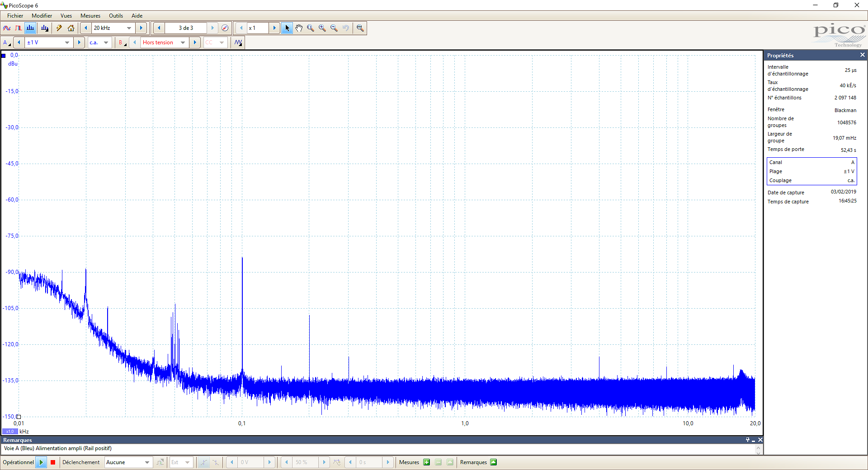The height and width of the screenshot is (470, 868).
Task: Click channel A dBu axis marker
Action: point(3,56)
